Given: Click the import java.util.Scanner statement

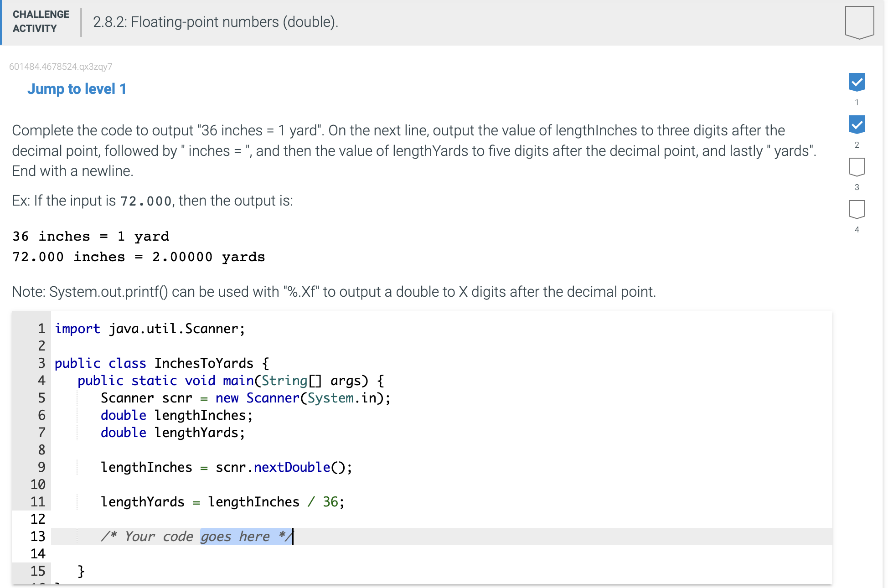Looking at the screenshot, I should 150,328.
